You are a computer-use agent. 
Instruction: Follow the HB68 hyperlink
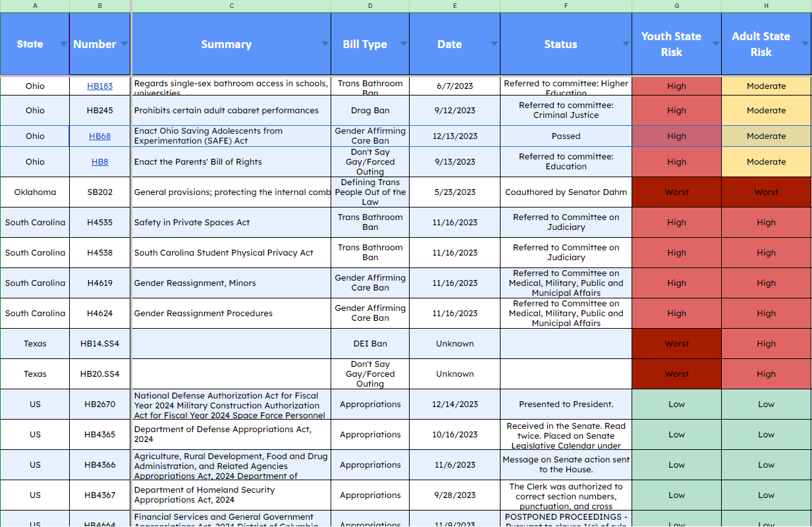click(x=99, y=136)
